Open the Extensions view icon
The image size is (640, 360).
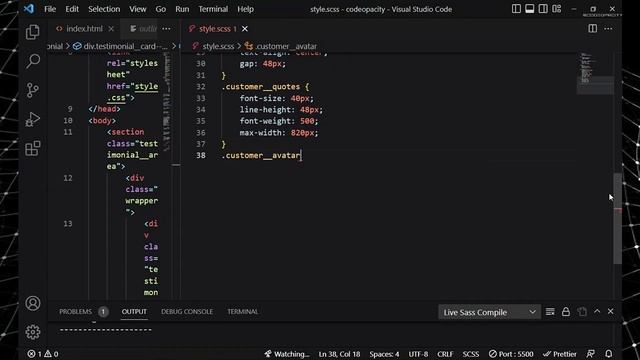(x=33, y=148)
